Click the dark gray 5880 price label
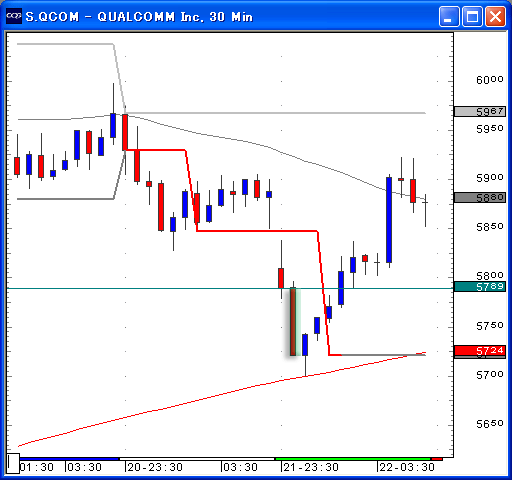The height and width of the screenshot is (480, 512). [x=480, y=197]
